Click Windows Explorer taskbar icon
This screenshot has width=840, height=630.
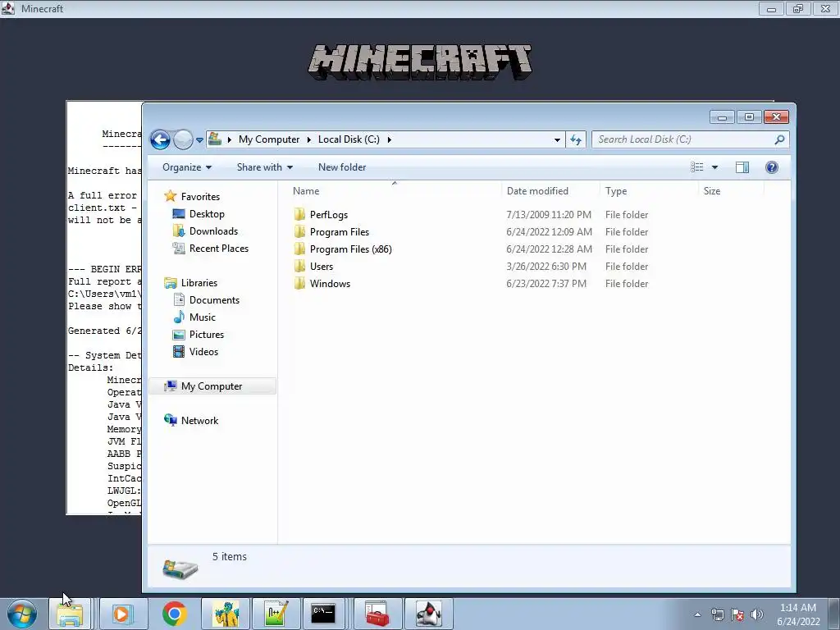[71, 614]
